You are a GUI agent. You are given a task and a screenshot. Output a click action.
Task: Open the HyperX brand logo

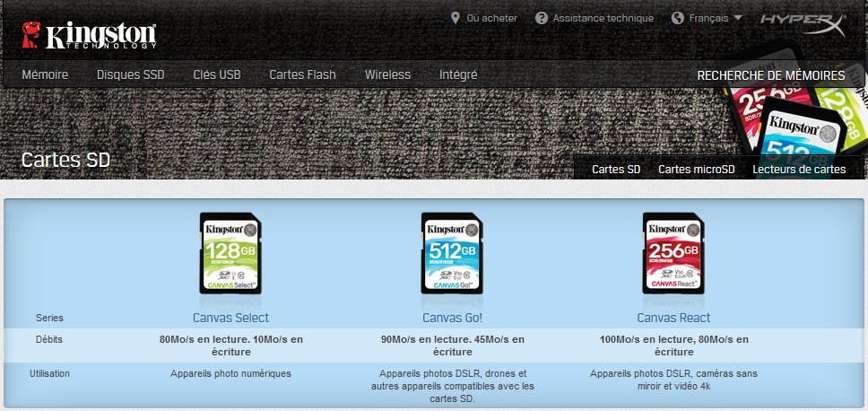click(x=800, y=20)
